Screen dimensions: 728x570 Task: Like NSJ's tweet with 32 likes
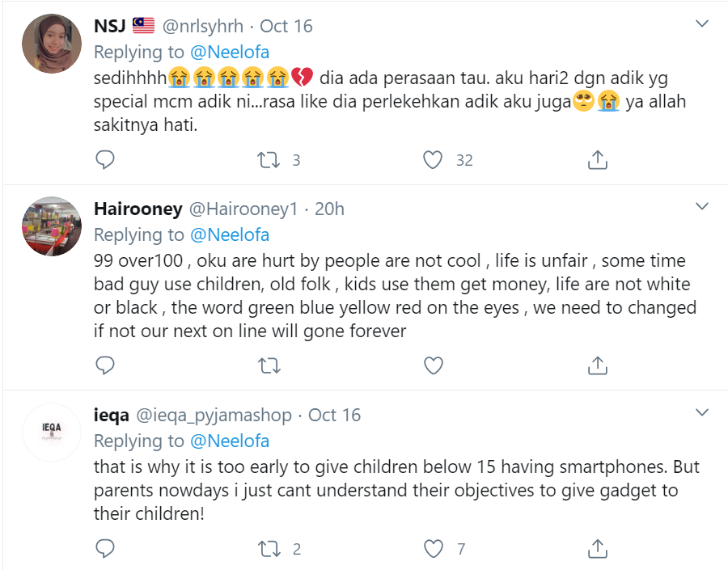click(x=434, y=160)
